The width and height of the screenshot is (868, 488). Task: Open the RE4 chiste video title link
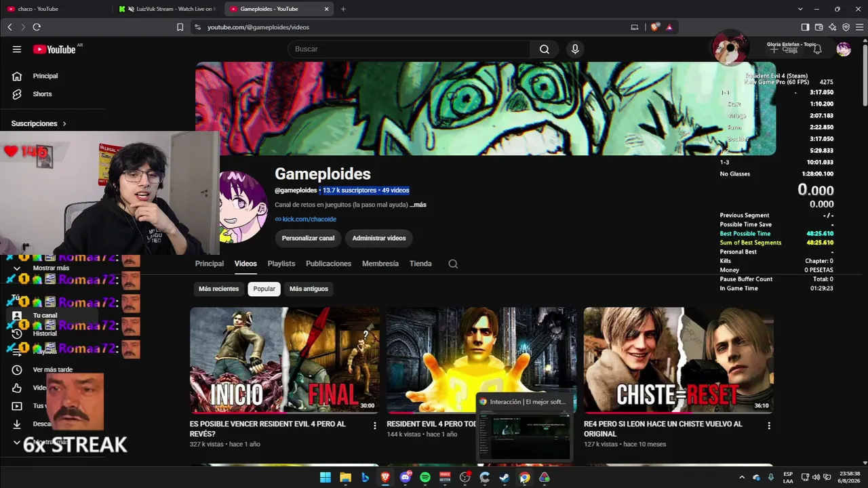(x=663, y=429)
